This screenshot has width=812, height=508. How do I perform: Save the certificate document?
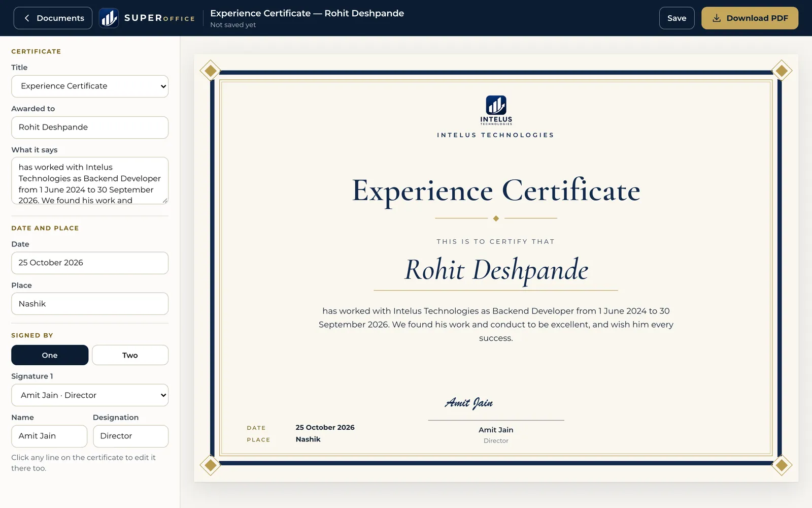676,18
